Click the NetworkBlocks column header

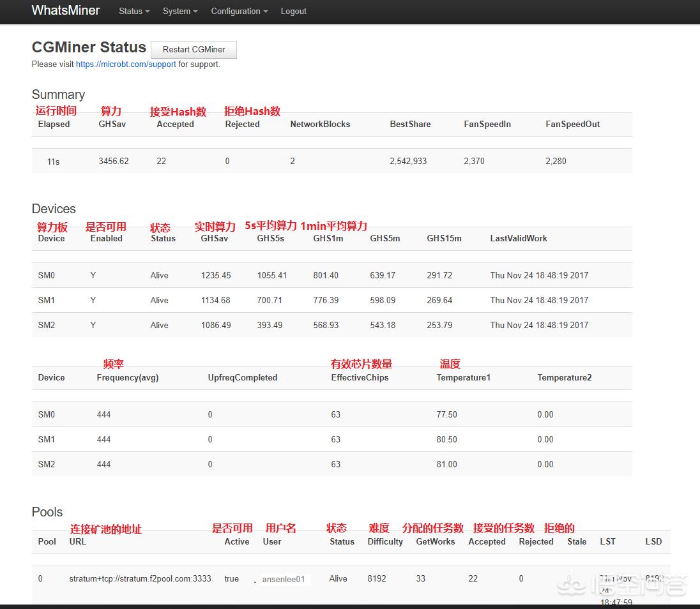pos(320,124)
